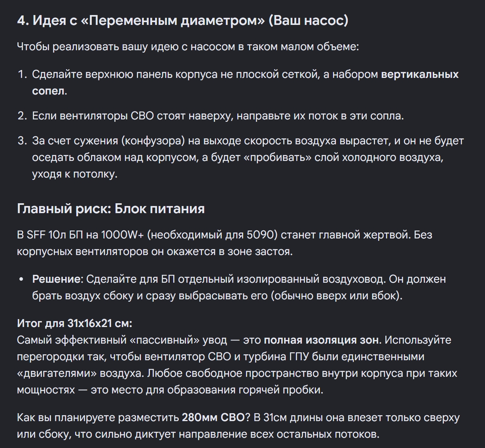Click the bold text «вертикальных сопел»
485x448 pixels.
coord(245,82)
